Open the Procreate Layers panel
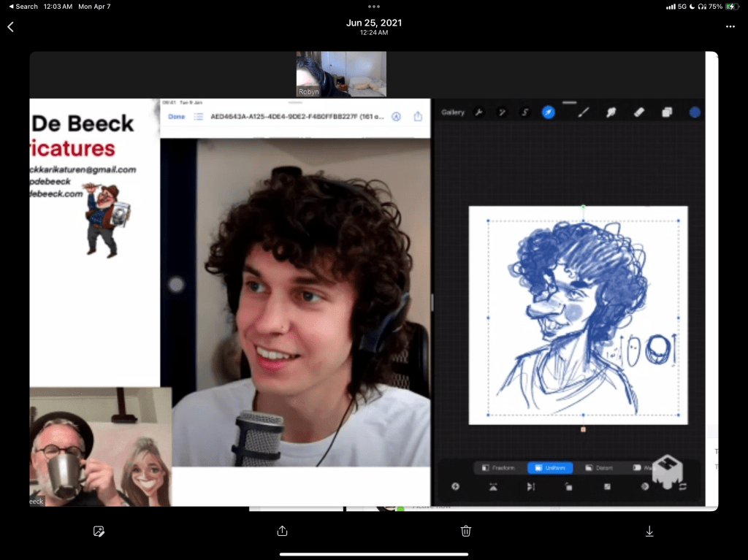Image resolution: width=748 pixels, height=560 pixels. coord(667,112)
